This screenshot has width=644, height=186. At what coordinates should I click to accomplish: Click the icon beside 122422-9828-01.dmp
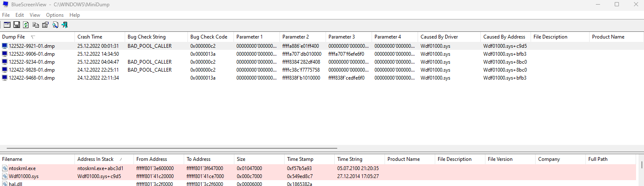click(x=5, y=70)
